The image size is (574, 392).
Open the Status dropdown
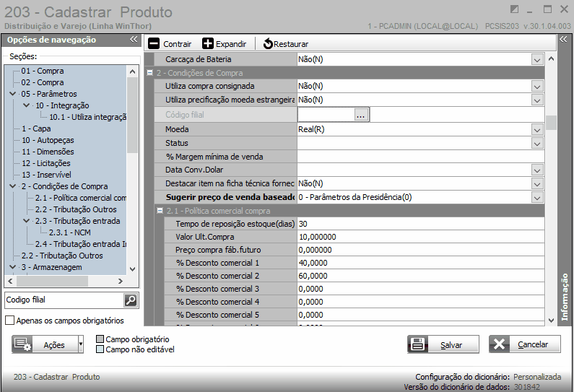[537, 143]
